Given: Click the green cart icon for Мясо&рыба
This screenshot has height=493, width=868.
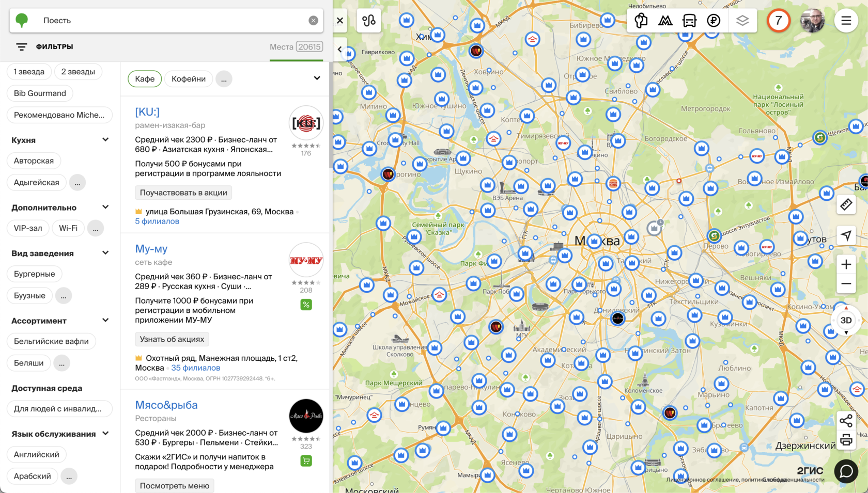Looking at the screenshot, I should [x=306, y=460].
